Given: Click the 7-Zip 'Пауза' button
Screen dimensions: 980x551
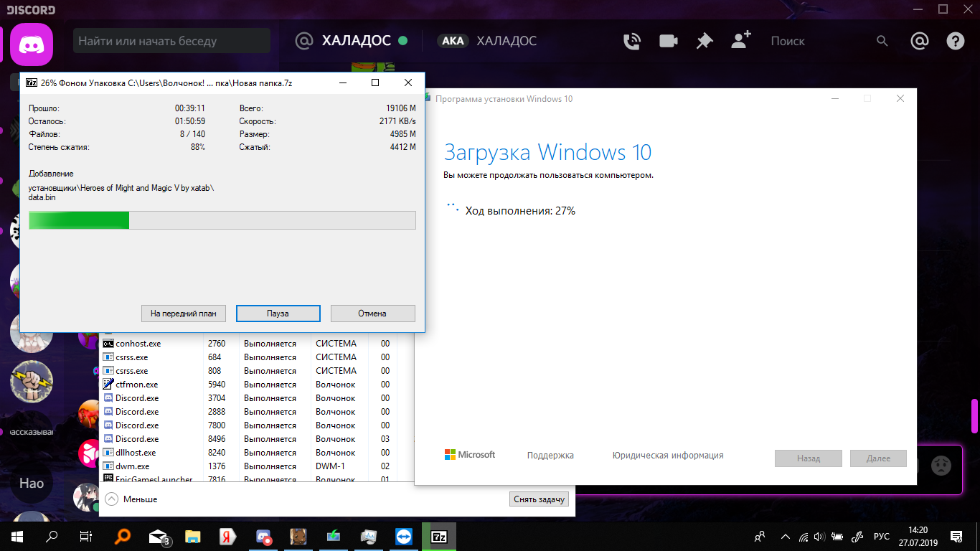Looking at the screenshot, I should [x=278, y=314].
